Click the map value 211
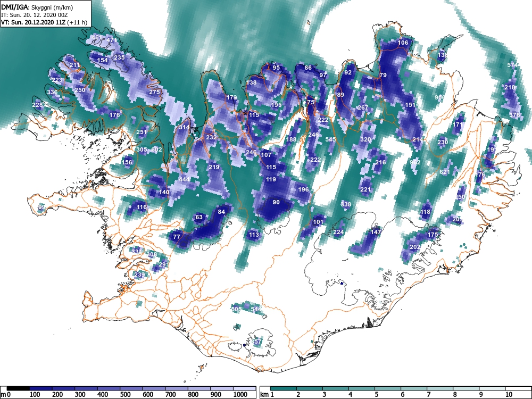This screenshot has width=532, height=399. click(x=74, y=65)
